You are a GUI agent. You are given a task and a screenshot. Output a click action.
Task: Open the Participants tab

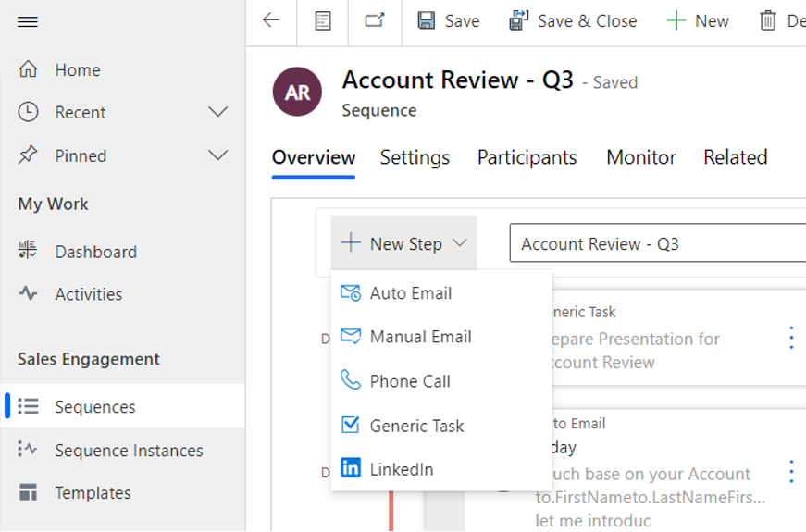(527, 157)
